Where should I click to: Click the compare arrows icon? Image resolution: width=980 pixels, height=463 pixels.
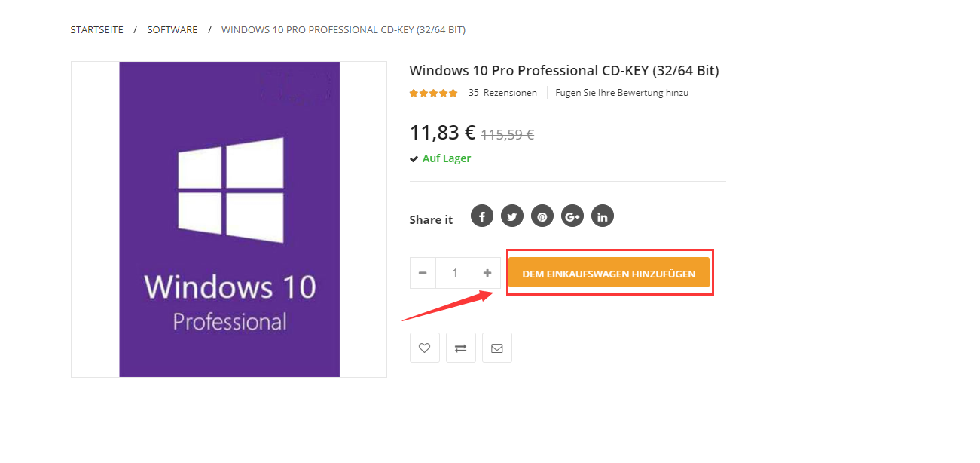(461, 348)
